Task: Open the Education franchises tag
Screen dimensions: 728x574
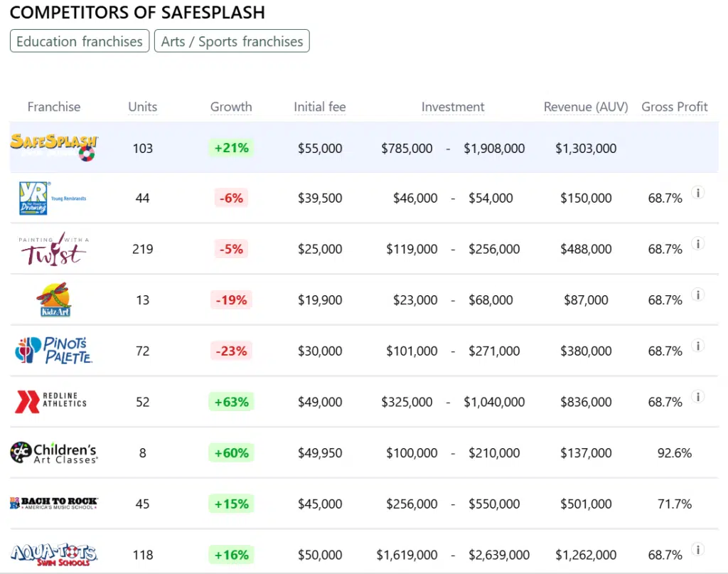Action: [80, 41]
